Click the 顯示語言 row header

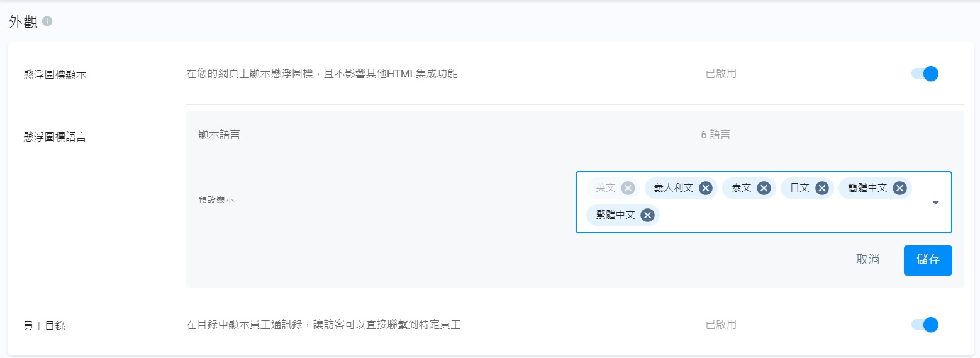click(219, 135)
